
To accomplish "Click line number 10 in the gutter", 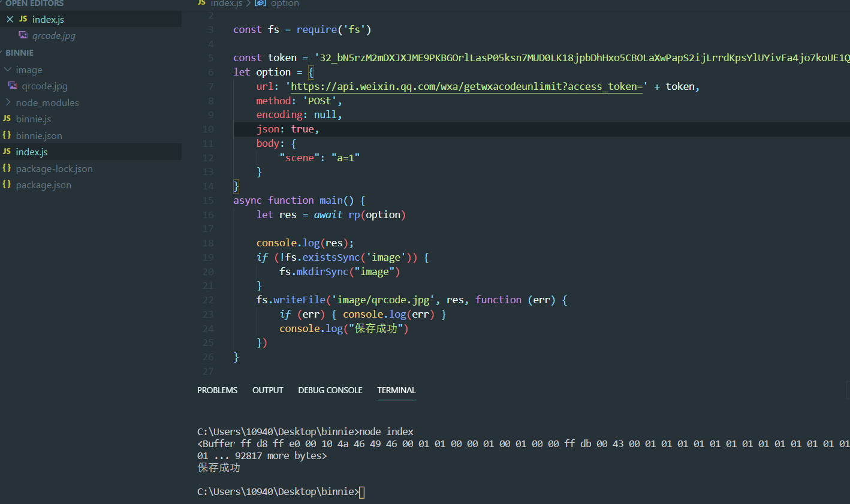I will 207,129.
